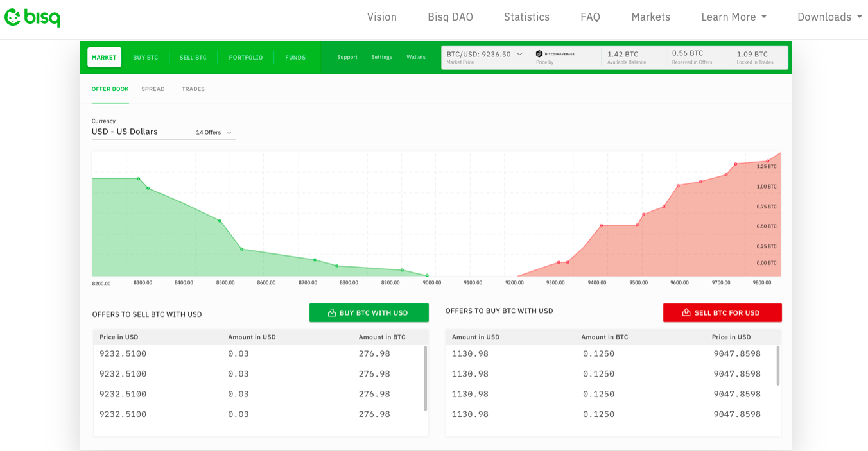Click the BUY BTC WITH USD button
Viewport: 868px width, 451px height.
pyautogui.click(x=369, y=313)
